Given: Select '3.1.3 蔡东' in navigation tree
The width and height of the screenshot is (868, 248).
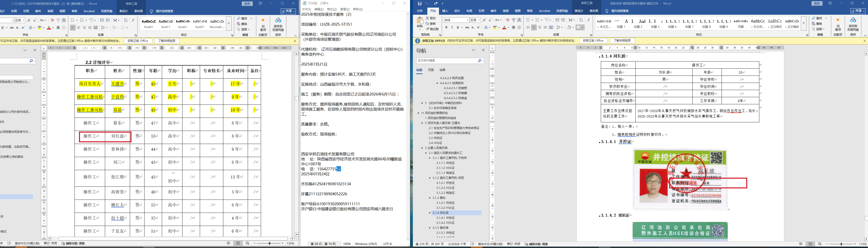Looking at the screenshot, I should point(439,198).
